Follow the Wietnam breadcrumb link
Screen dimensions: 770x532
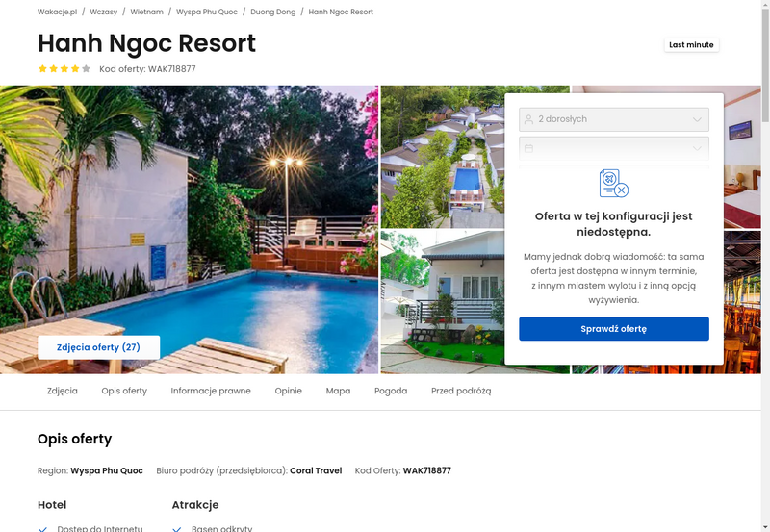click(x=146, y=12)
